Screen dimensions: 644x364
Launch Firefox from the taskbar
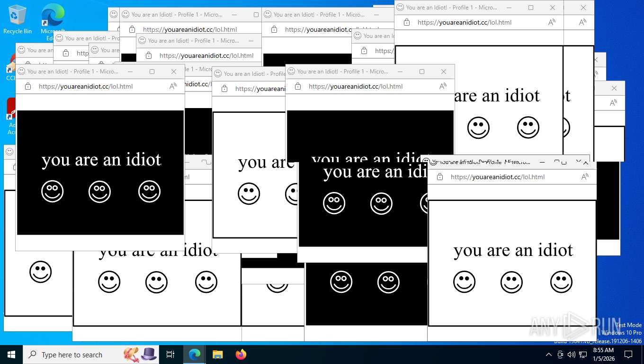[241, 355]
